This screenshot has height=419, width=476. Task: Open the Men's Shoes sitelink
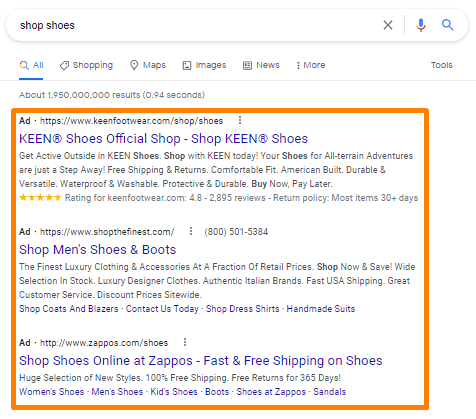[117, 392]
